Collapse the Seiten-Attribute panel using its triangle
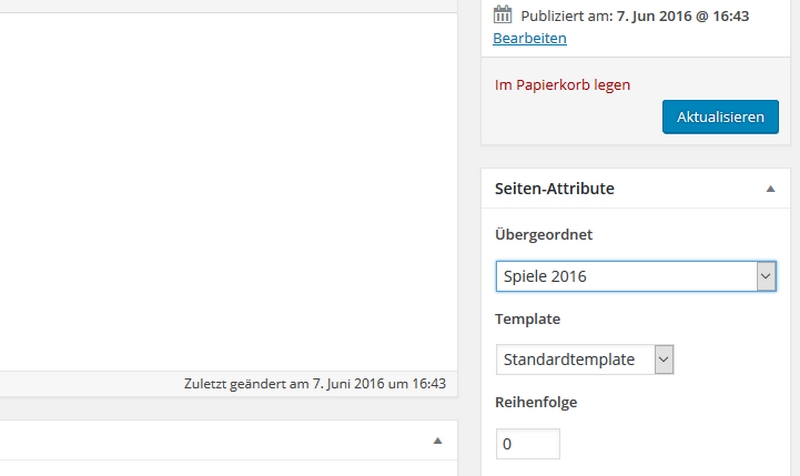This screenshot has width=800, height=476. click(770, 188)
